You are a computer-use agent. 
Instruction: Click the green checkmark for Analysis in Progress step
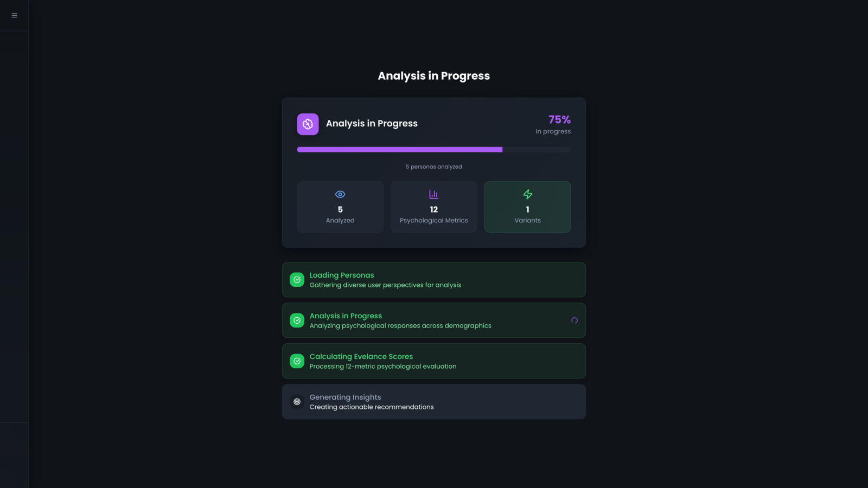pyautogui.click(x=297, y=320)
